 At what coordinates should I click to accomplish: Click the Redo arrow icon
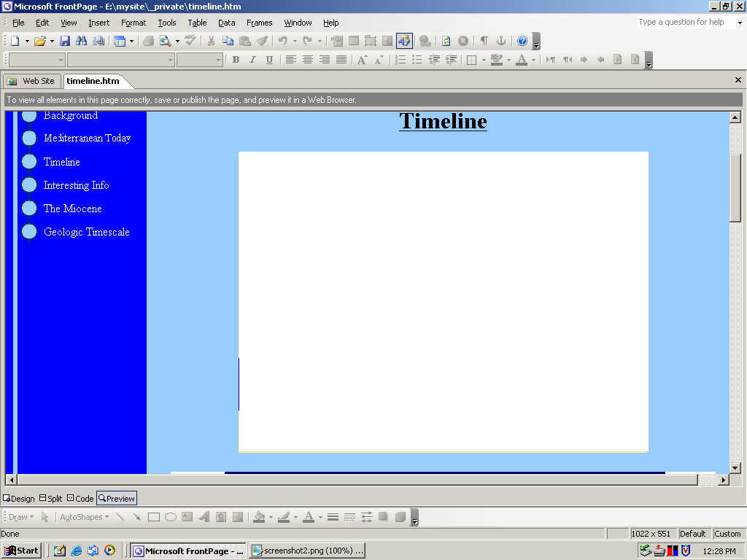[x=308, y=41]
